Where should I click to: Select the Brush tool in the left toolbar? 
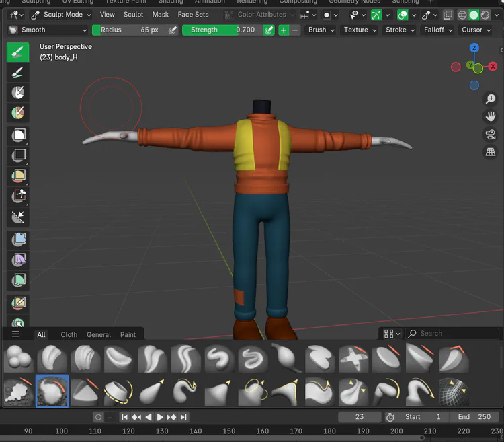click(x=18, y=52)
